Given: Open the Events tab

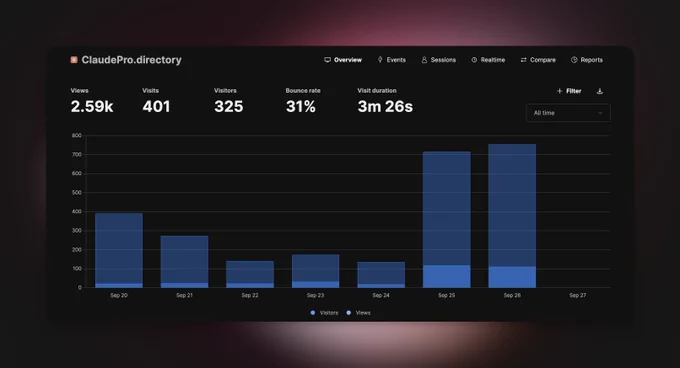Looking at the screenshot, I should 392,60.
